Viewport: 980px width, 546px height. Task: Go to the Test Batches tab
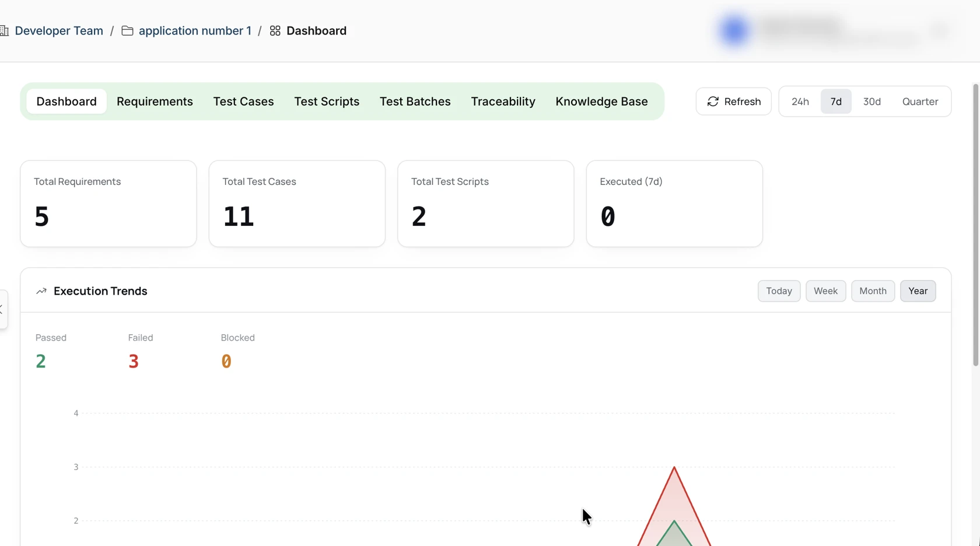tap(415, 101)
